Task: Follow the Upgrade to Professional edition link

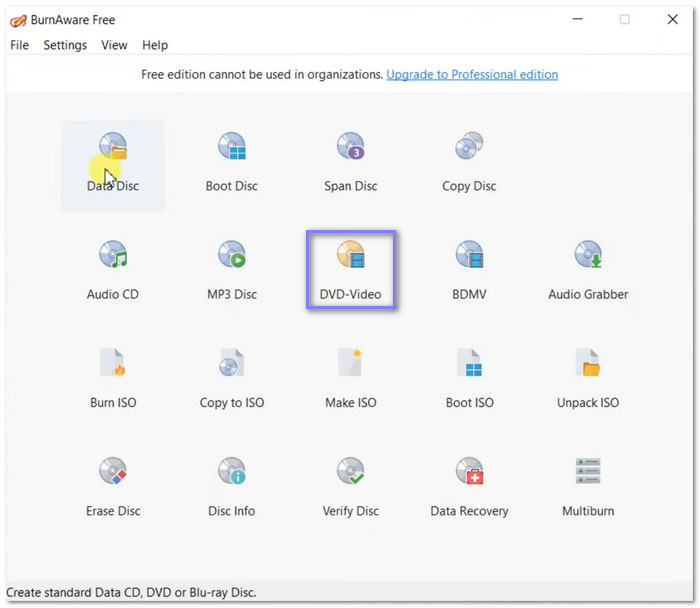Action: (x=472, y=74)
